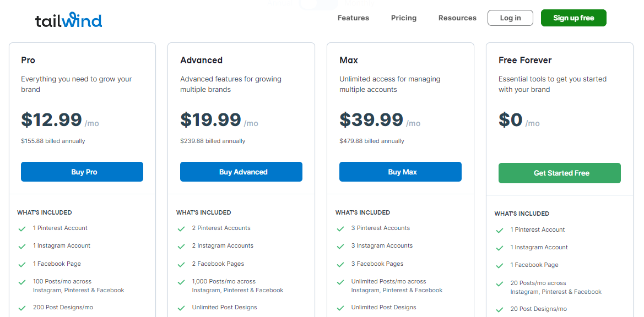The image size is (644, 317).
Task: Click checkmark beside Max's Unlimited Posts/mo
Action: (x=340, y=282)
